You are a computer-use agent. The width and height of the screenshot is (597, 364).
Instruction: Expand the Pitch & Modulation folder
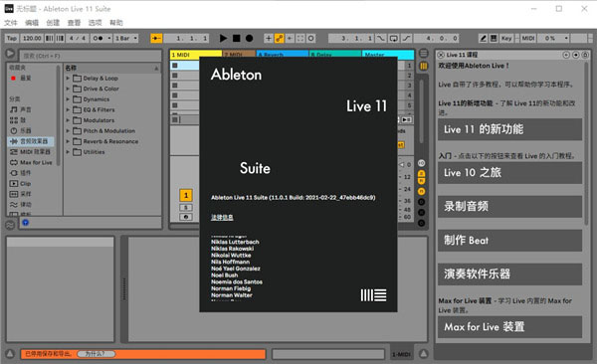tap(68, 130)
